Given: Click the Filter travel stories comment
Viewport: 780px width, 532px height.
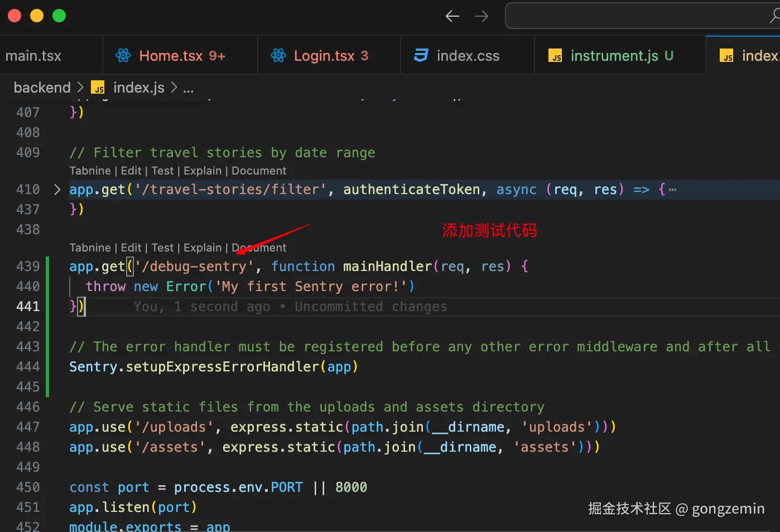Looking at the screenshot, I should point(222,153).
